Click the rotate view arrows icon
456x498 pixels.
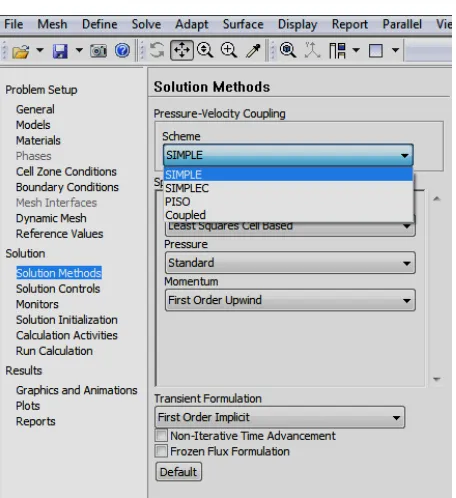coord(157,51)
